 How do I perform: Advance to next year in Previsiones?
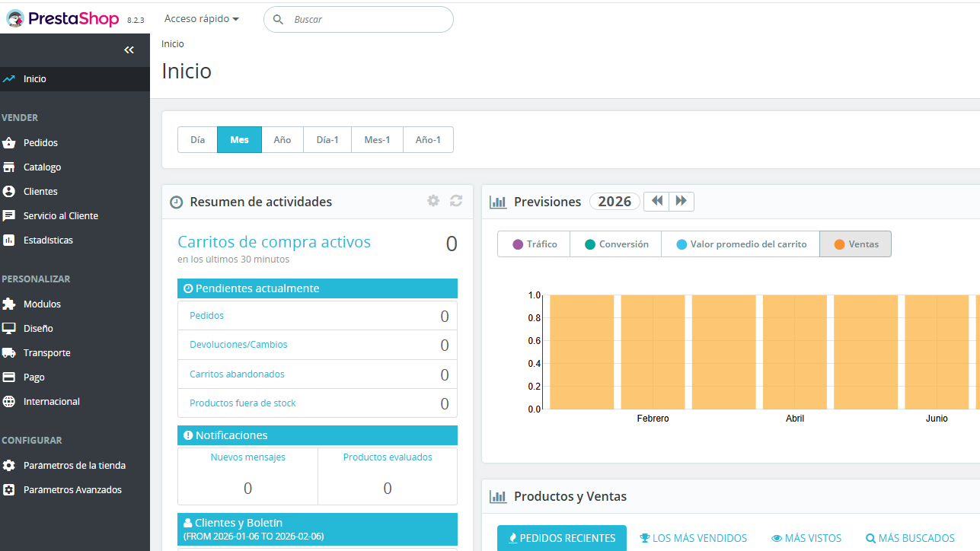(x=682, y=201)
